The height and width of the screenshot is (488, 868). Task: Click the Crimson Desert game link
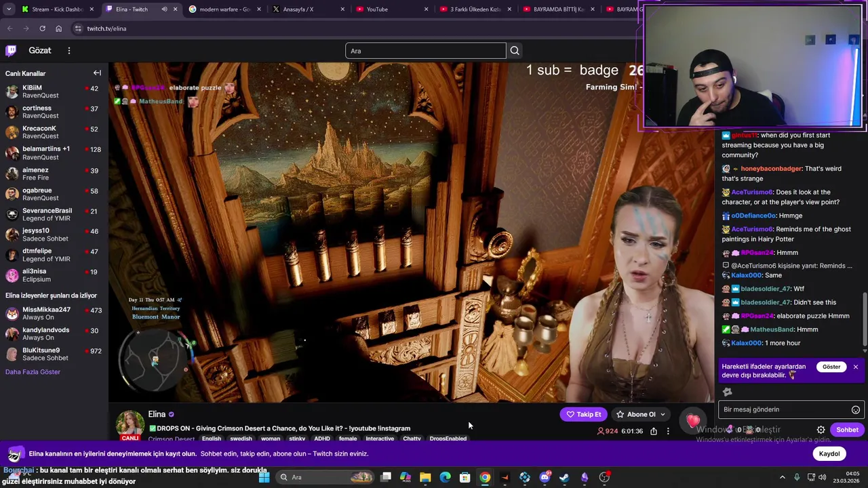pyautogui.click(x=171, y=439)
